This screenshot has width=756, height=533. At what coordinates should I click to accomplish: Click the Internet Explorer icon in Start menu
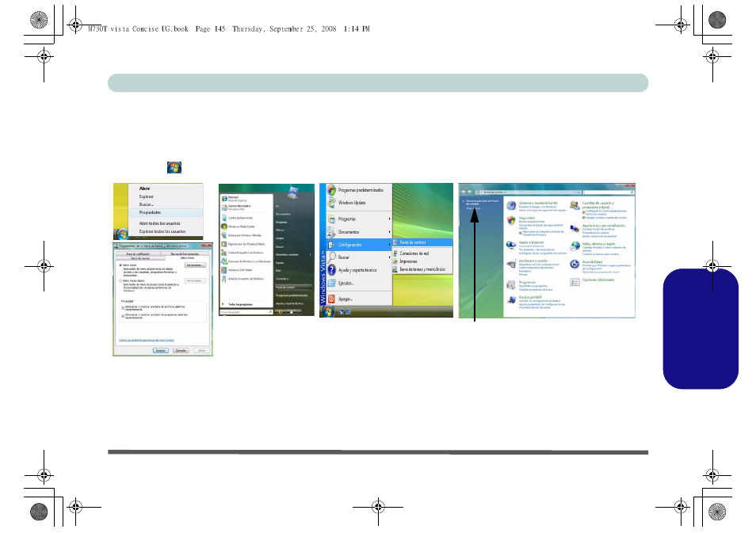coord(224,199)
